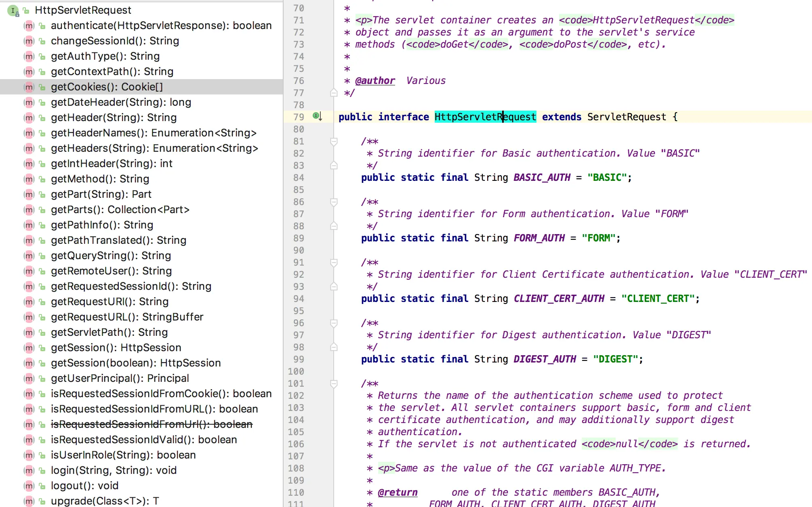Select authenticate(HttpServletResponse) method in structure list
Viewport: 812px width, 507px height.
tap(161, 25)
